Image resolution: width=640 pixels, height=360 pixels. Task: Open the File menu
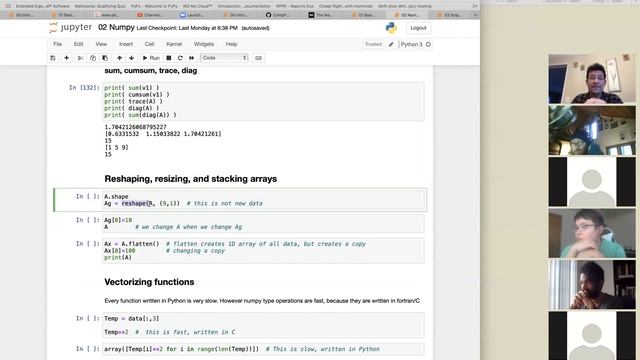(58, 44)
